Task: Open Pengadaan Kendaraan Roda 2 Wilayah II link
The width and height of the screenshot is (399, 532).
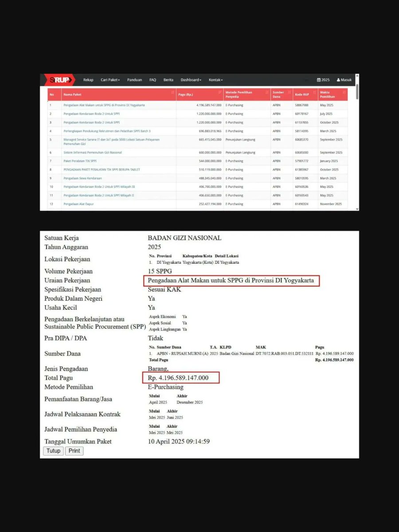Action: click(x=99, y=196)
